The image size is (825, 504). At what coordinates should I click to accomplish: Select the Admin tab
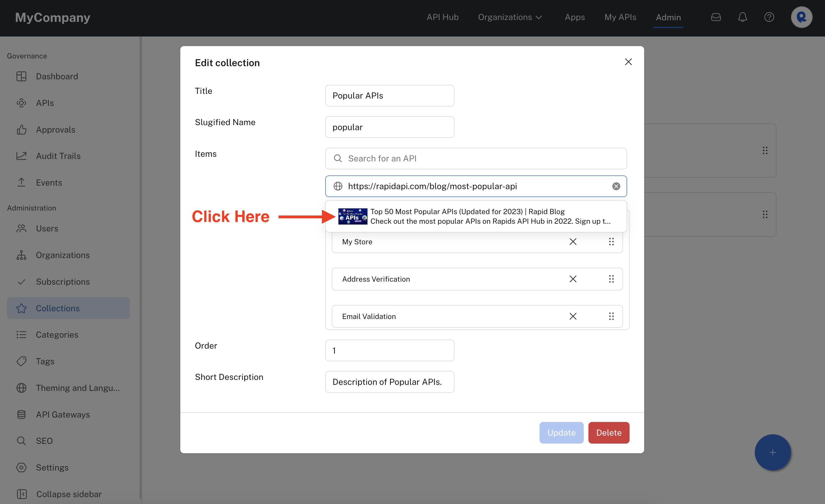click(x=668, y=17)
